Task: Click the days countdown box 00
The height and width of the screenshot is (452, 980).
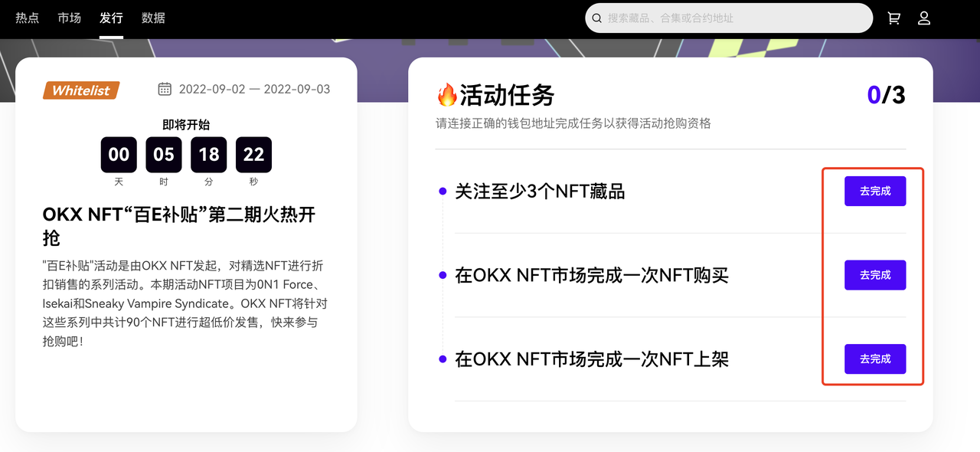Action: pyautogui.click(x=119, y=155)
